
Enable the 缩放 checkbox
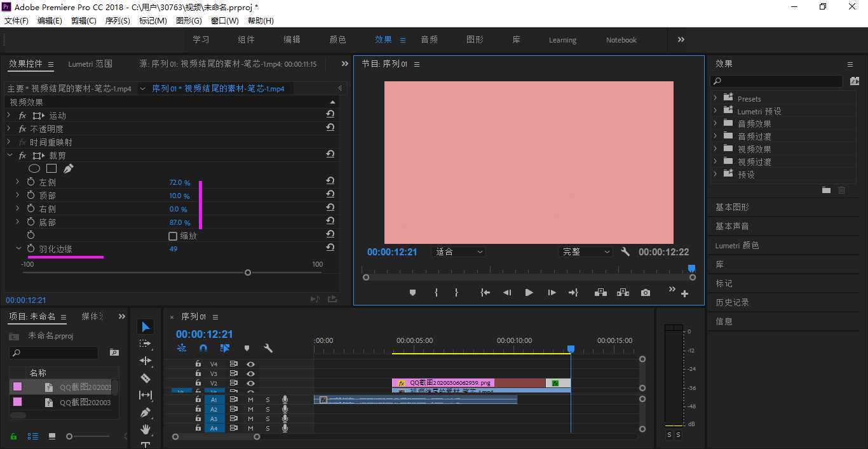(172, 236)
